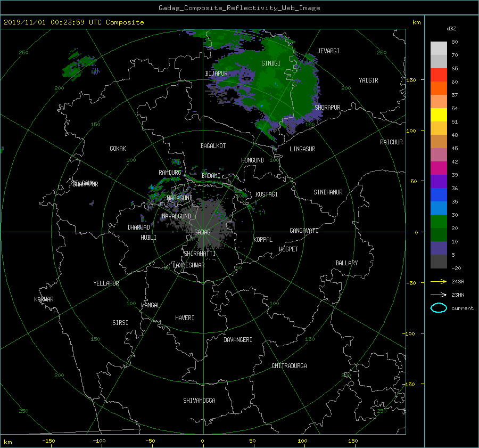Screen dimensions: 479x448
Task: Click the NAVALGUND city label
Action: (176, 216)
